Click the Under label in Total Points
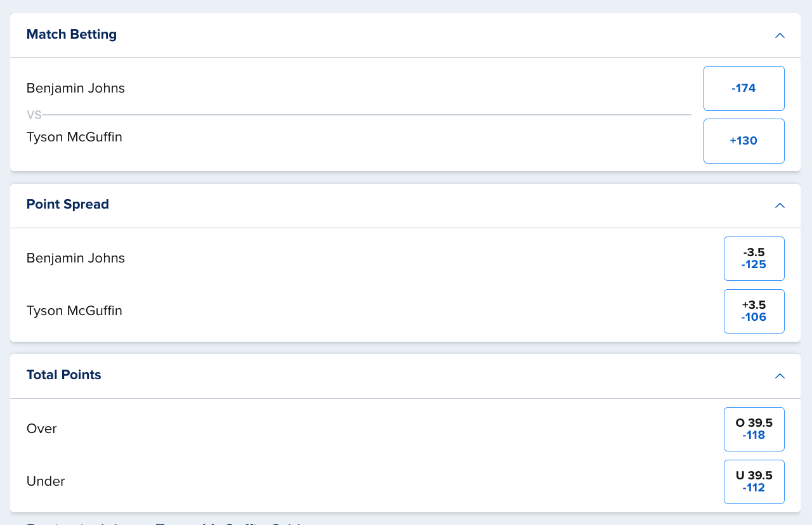 point(46,481)
